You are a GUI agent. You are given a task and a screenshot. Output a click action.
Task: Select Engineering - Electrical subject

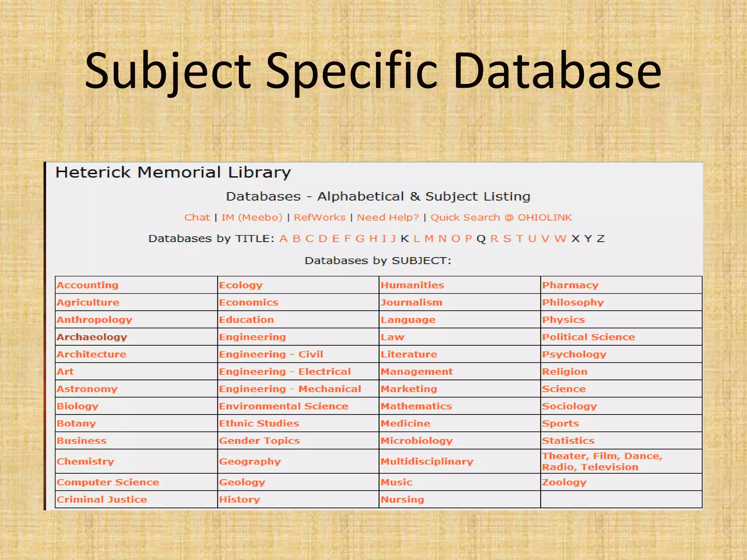[x=285, y=372]
